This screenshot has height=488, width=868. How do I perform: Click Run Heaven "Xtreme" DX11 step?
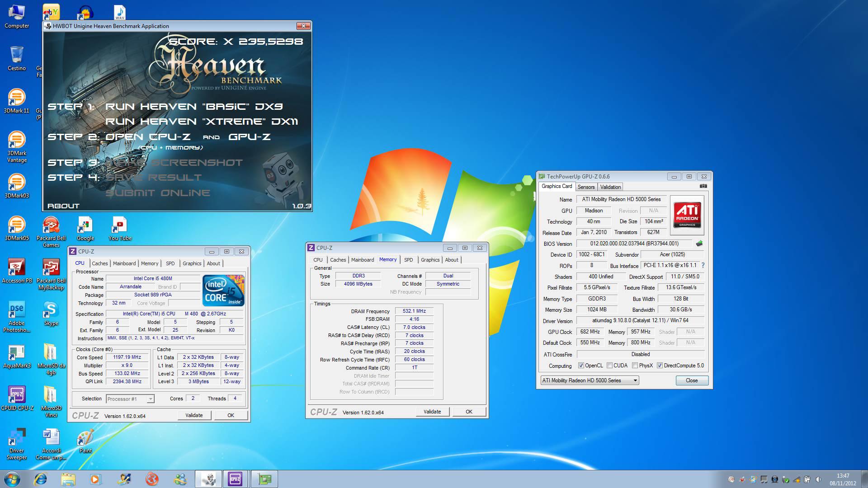pyautogui.click(x=202, y=122)
